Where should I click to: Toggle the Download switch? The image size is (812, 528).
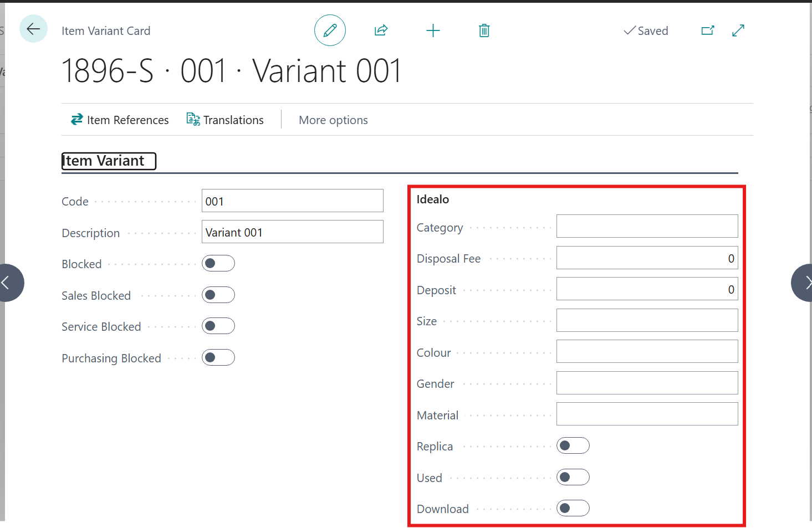coord(573,508)
